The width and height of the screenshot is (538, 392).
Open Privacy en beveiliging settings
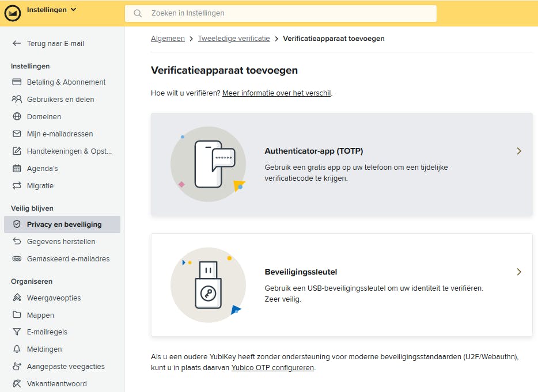[64, 224]
